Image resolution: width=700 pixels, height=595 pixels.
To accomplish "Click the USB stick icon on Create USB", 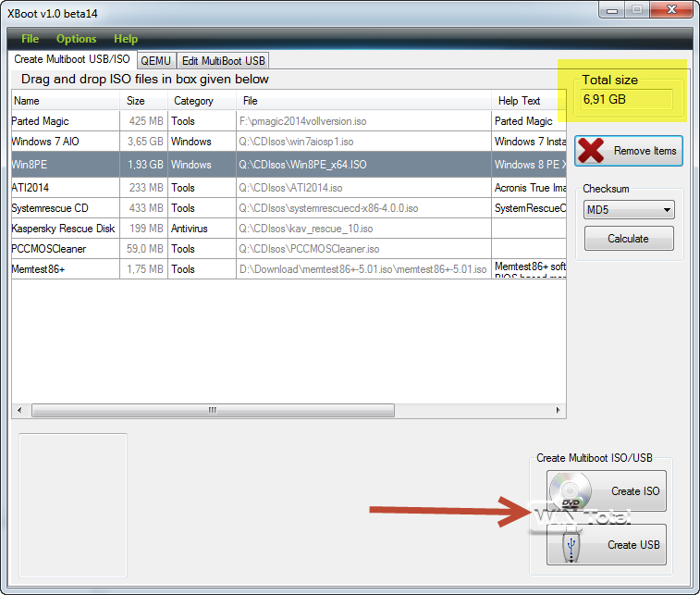I will (x=571, y=545).
